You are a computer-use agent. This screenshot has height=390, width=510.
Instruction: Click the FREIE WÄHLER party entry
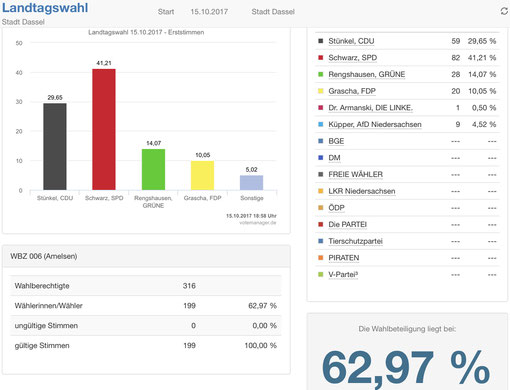[355, 174]
